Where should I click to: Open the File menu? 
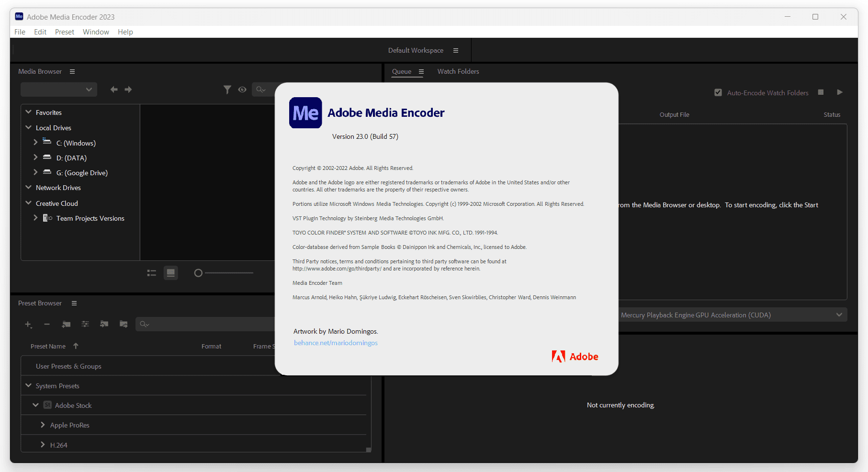pyautogui.click(x=20, y=32)
